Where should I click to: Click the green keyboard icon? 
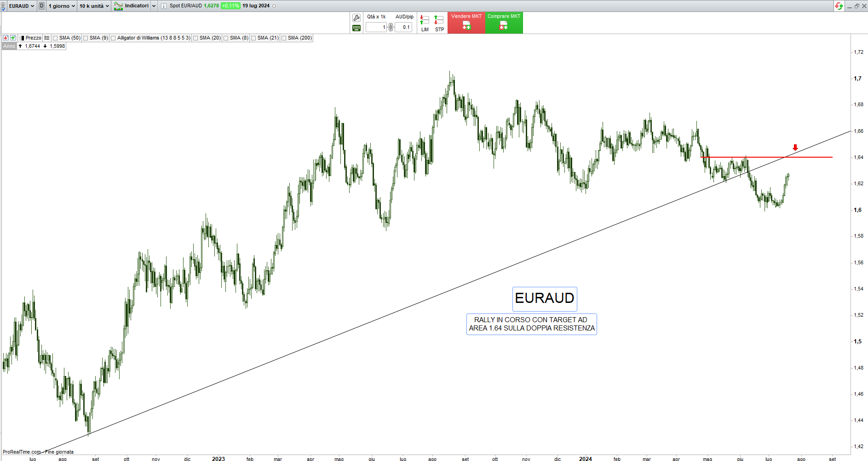point(356,28)
